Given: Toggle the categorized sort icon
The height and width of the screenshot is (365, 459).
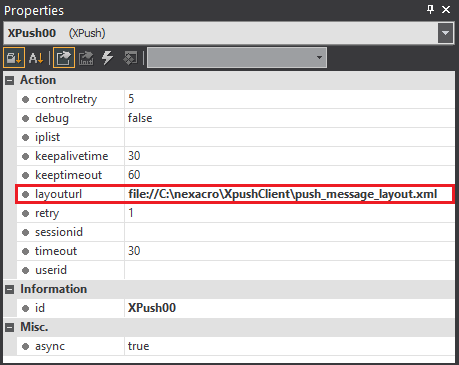Looking at the screenshot, I should 14,58.
